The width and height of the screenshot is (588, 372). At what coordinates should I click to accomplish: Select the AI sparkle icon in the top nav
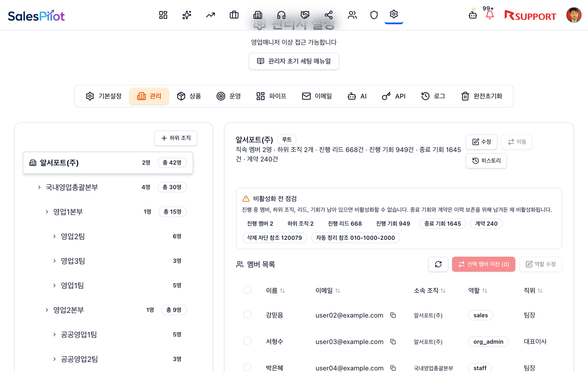click(187, 15)
